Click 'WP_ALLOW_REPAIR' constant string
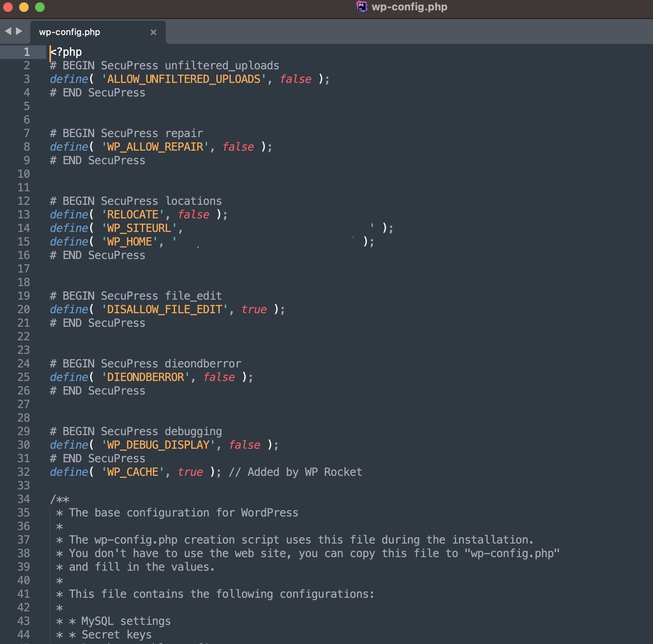The image size is (653, 644). pos(155,147)
